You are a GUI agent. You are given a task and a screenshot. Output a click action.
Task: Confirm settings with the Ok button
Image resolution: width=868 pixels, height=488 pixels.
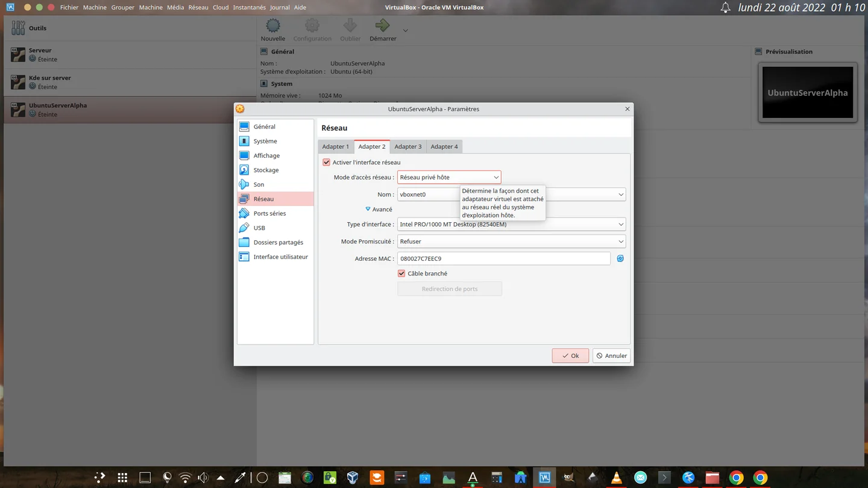pyautogui.click(x=570, y=355)
